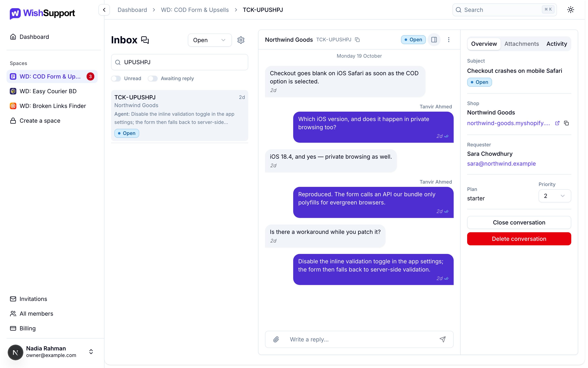Click WD: COD Form & Upsells breadcrumb
This screenshot has height=368, width=588.
click(195, 10)
